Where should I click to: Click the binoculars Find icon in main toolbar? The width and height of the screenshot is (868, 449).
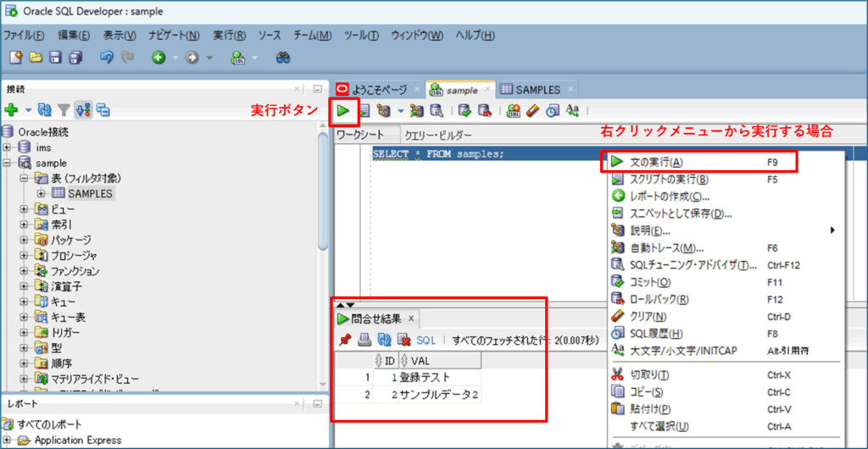click(x=283, y=58)
